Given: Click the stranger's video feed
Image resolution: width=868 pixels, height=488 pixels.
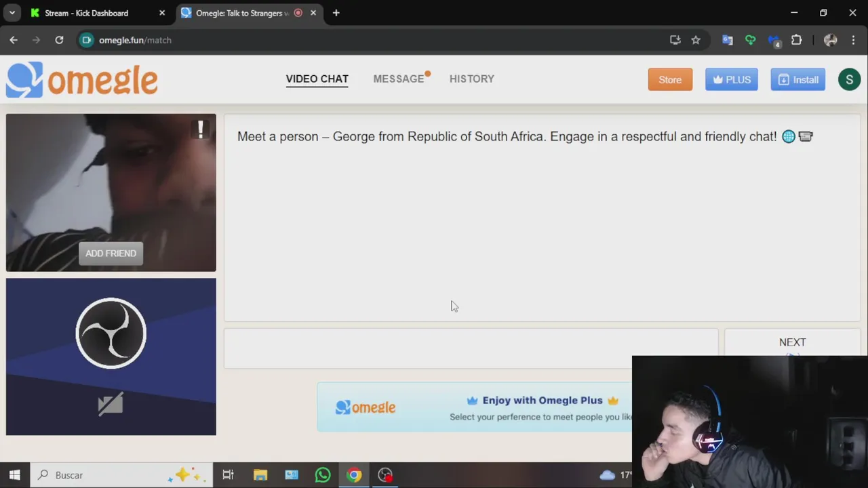Looking at the screenshot, I should [x=111, y=192].
